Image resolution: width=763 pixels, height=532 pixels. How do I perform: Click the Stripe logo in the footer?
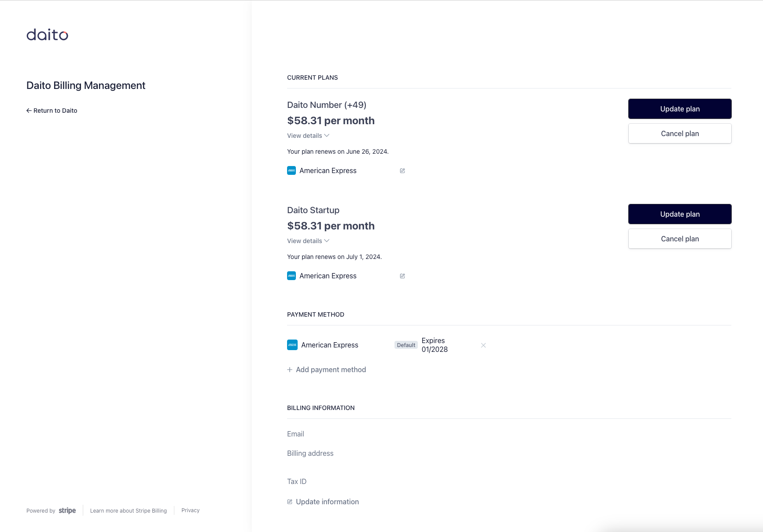67,510
